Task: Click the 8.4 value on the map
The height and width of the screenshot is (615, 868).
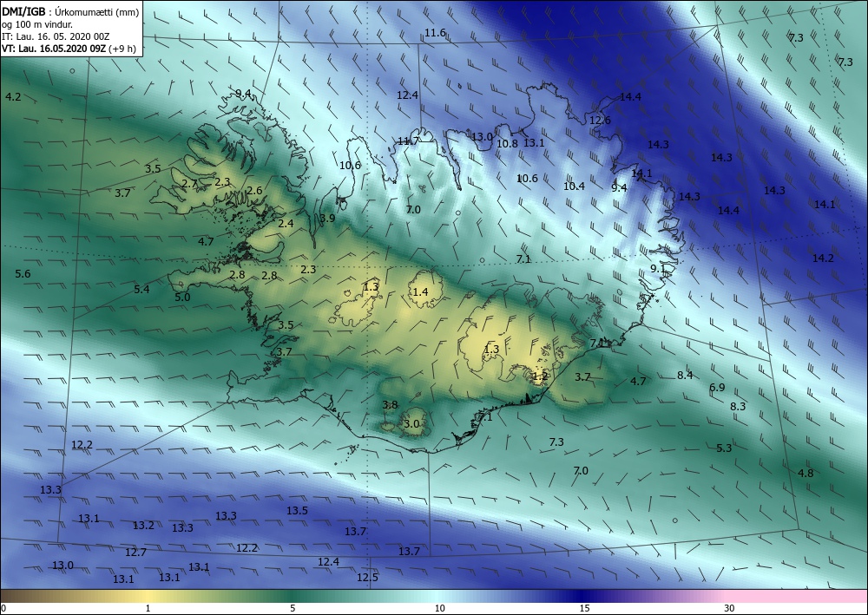Action: pyautogui.click(x=685, y=376)
